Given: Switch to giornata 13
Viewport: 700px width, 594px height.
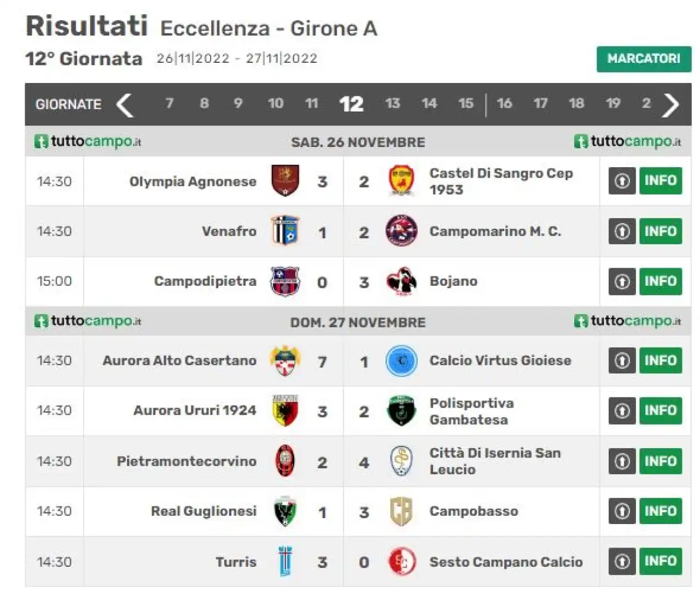Looking at the screenshot, I should (x=392, y=104).
